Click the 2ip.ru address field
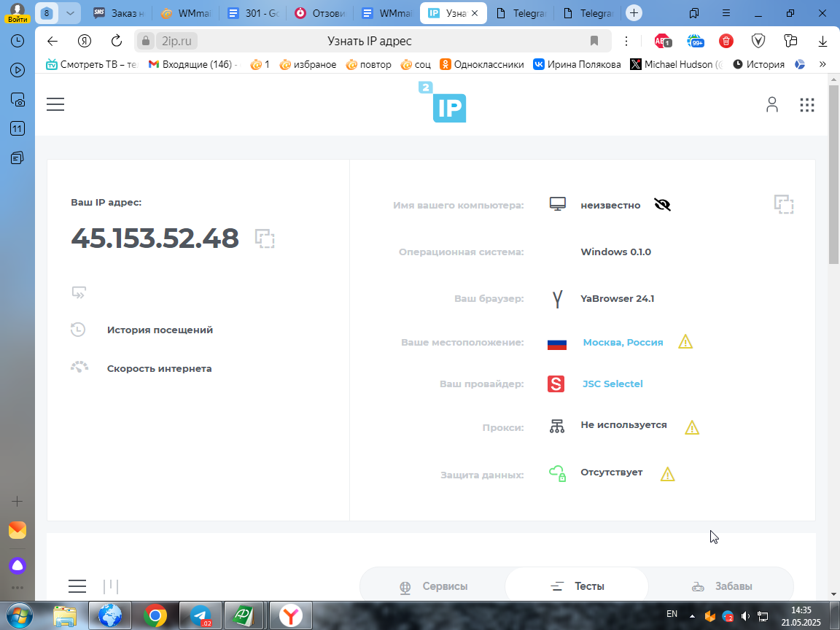The width and height of the screenshot is (840, 630). click(176, 42)
